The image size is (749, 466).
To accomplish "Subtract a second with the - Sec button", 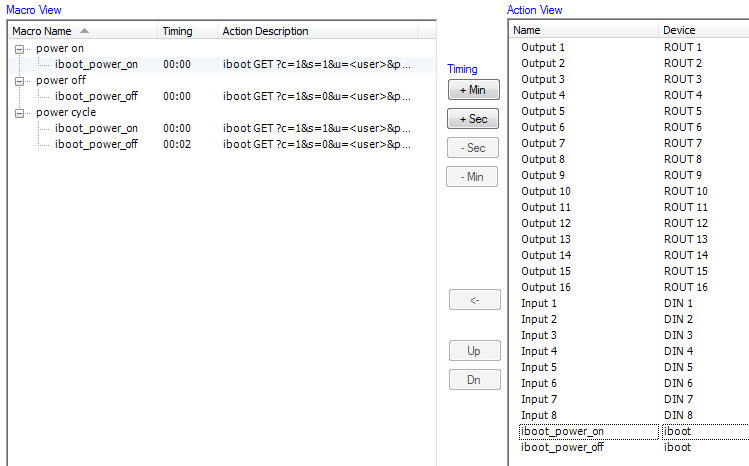I will pyautogui.click(x=473, y=148).
